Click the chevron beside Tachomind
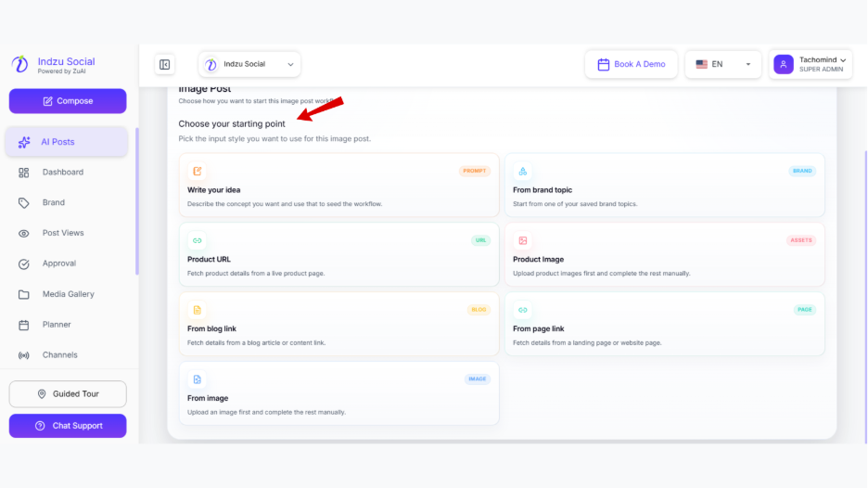Screen dimensions: 868x488 (843, 59)
